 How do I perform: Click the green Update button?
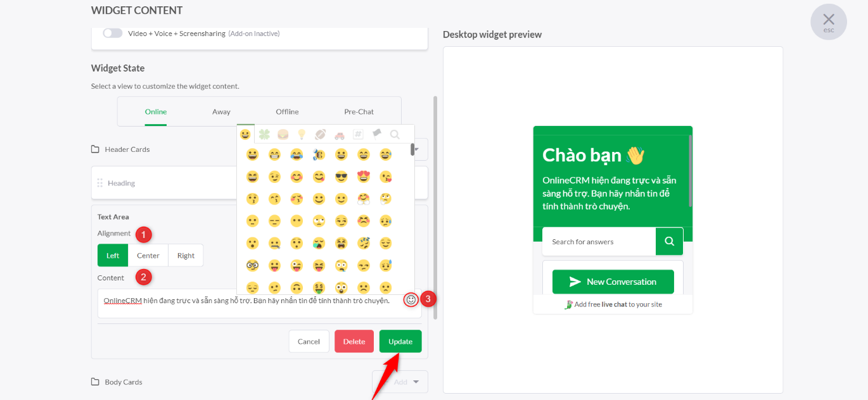pos(400,341)
